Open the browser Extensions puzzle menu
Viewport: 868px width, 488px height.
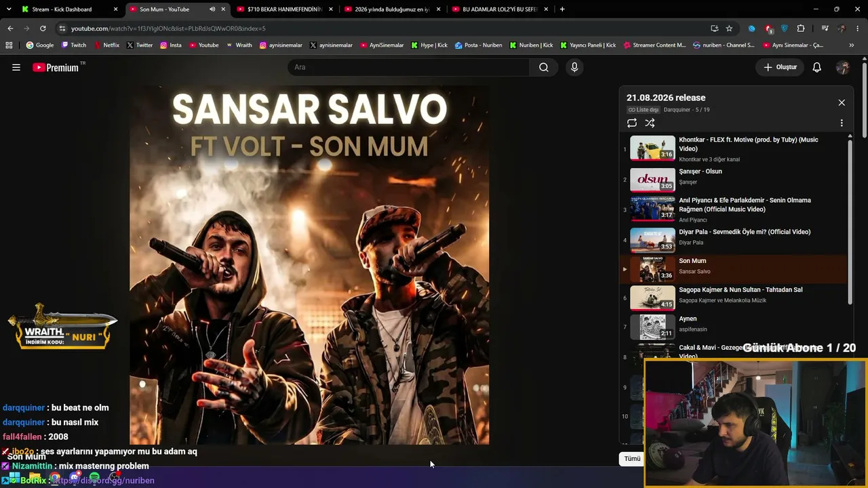tap(801, 28)
